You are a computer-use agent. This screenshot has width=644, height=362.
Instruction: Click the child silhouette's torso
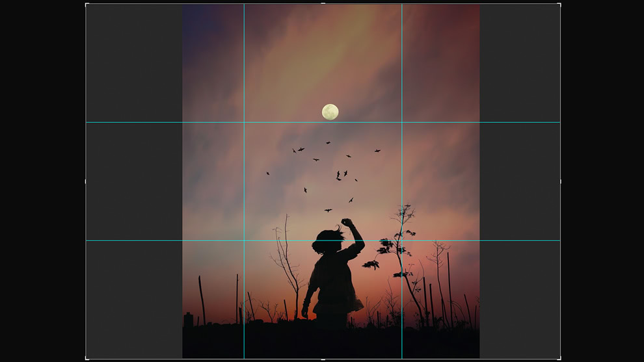pyautogui.click(x=334, y=276)
